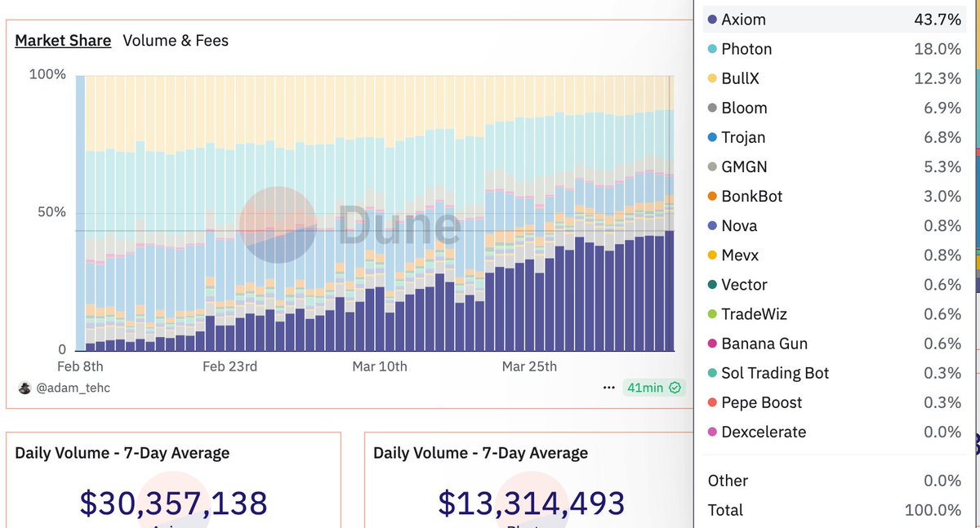The width and height of the screenshot is (980, 528).
Task: Click the Banana Gun pink legend dot
Action: tap(712, 344)
